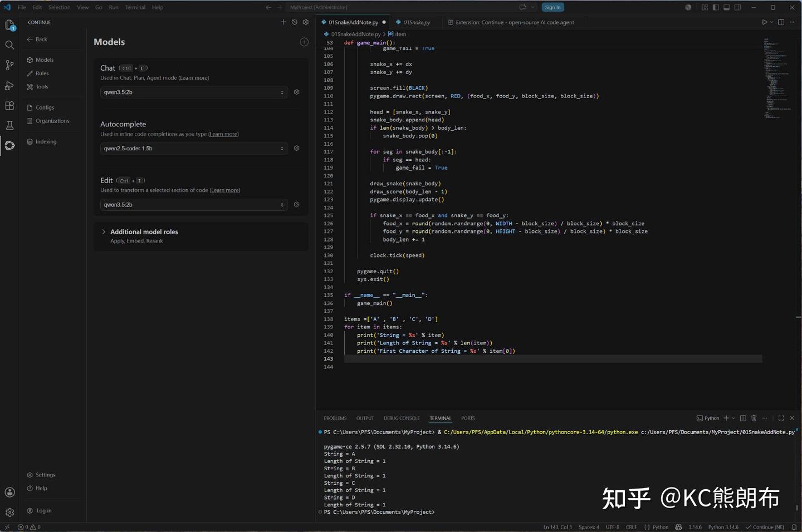The image size is (802, 532).
Task: Open run button dropdown arrow
Action: [771, 22]
